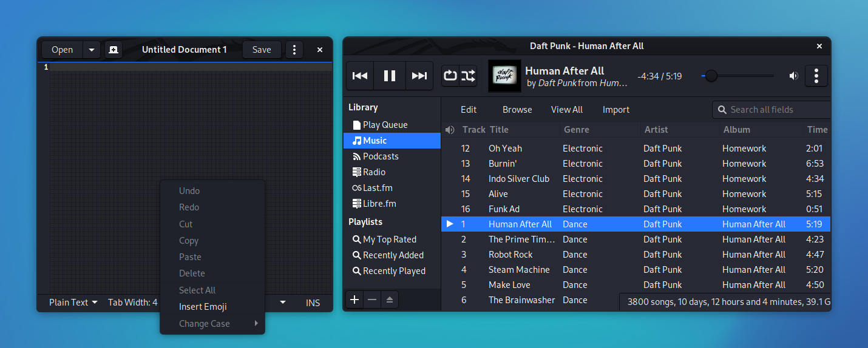Click the Save button
The height and width of the screenshot is (348, 868).
[x=262, y=50]
